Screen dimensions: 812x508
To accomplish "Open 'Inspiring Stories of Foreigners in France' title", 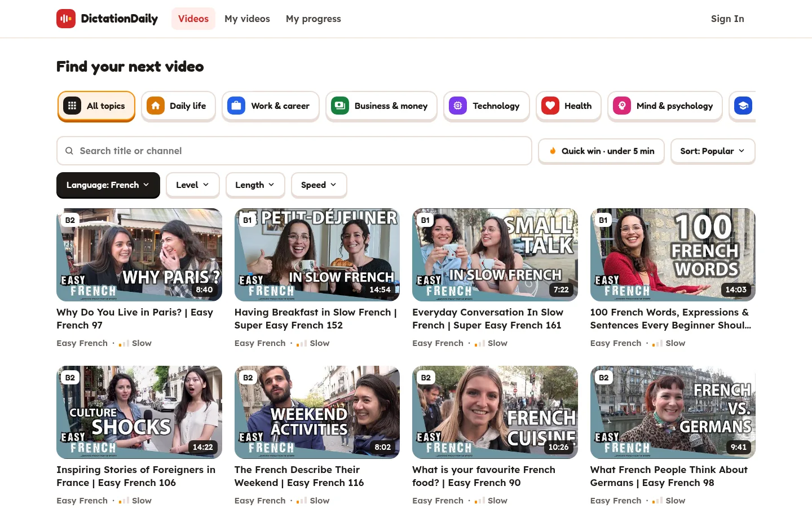I will 136,476.
